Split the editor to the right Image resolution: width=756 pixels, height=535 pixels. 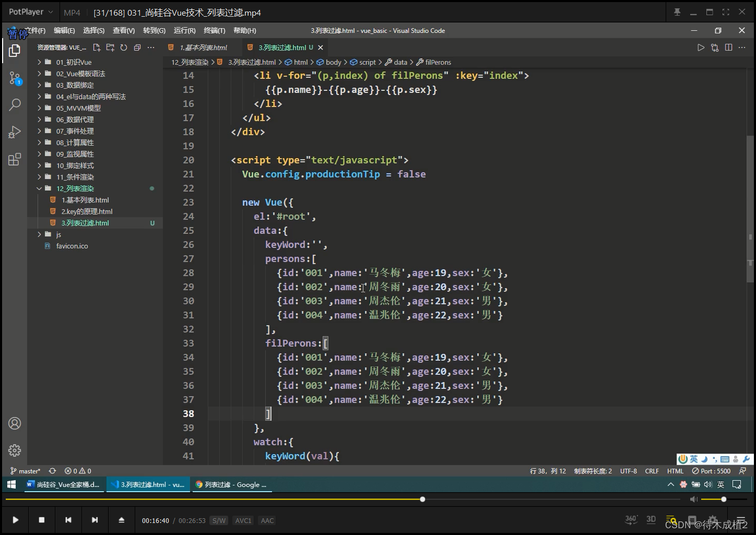tap(728, 47)
